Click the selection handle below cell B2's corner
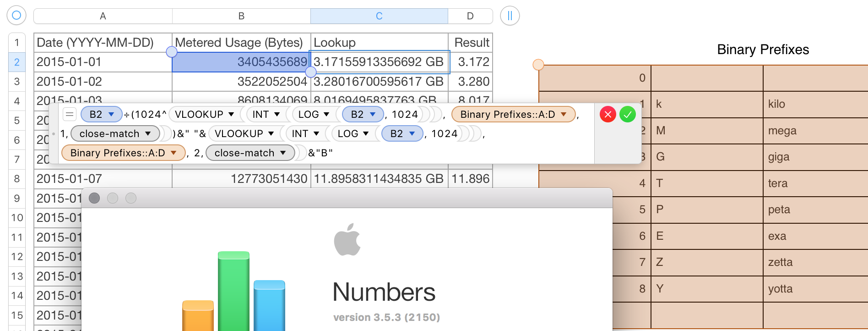Screen dimensions: 868x331 pyautogui.click(x=310, y=72)
